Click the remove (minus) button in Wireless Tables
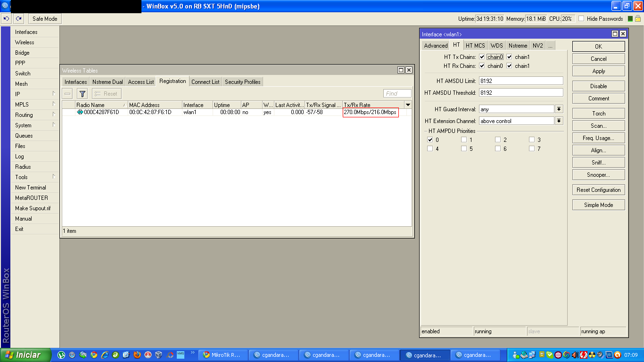The width and height of the screenshot is (644, 362). tap(68, 94)
